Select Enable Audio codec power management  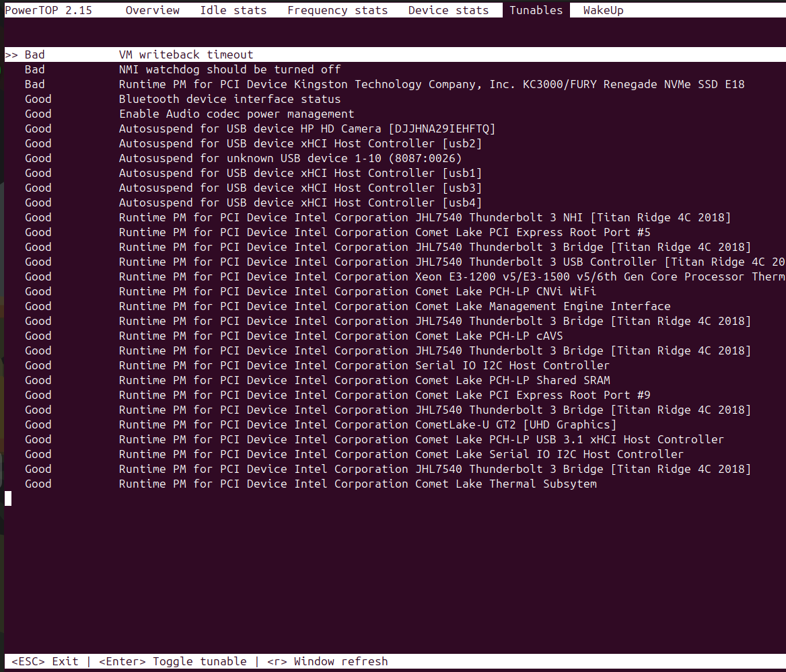pos(236,114)
